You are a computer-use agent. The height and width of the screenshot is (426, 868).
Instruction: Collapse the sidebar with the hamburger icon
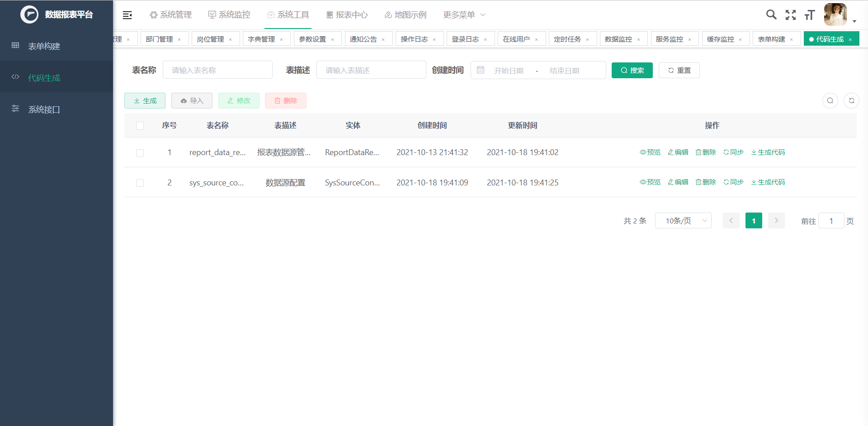[127, 14]
